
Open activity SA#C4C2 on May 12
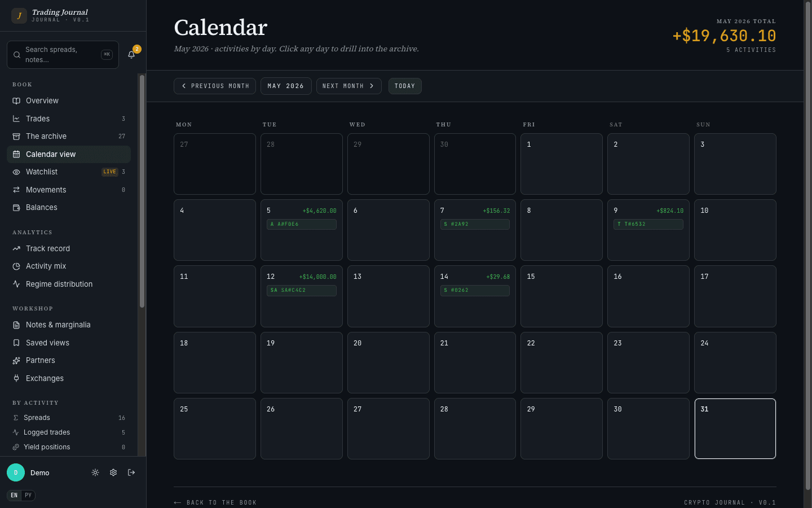click(x=302, y=290)
